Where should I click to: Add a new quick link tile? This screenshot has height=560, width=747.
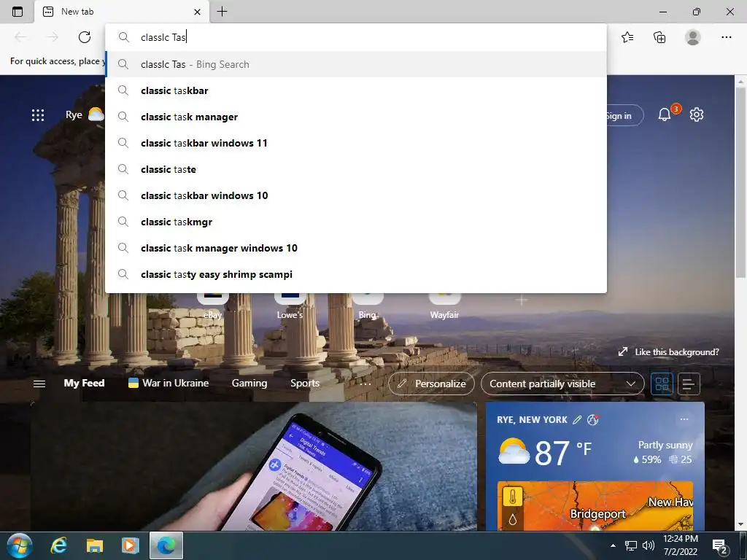[522, 300]
